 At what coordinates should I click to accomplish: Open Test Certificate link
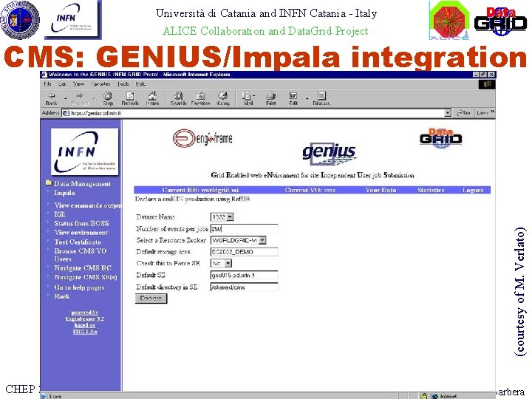tap(78, 242)
